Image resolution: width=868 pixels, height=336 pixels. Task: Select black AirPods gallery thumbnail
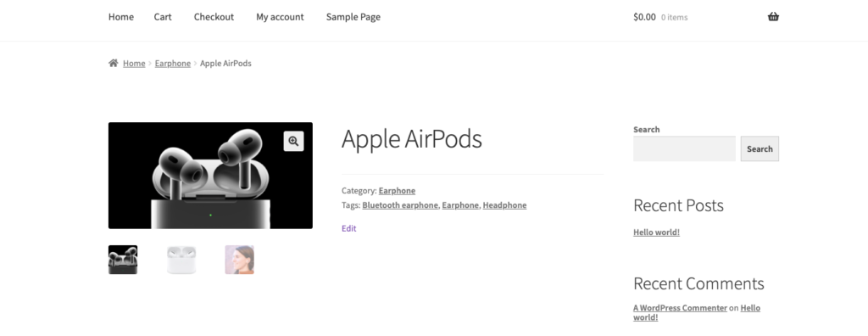click(x=123, y=260)
